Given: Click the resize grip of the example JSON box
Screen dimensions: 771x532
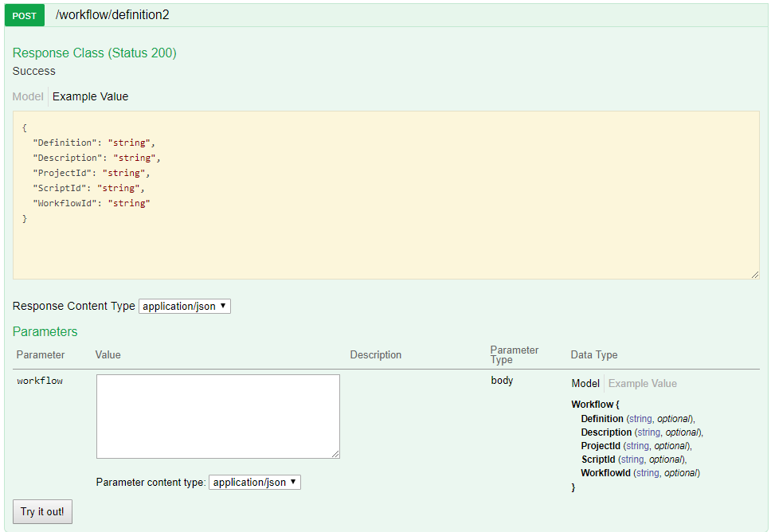Looking at the screenshot, I should pyautogui.click(x=754, y=274).
